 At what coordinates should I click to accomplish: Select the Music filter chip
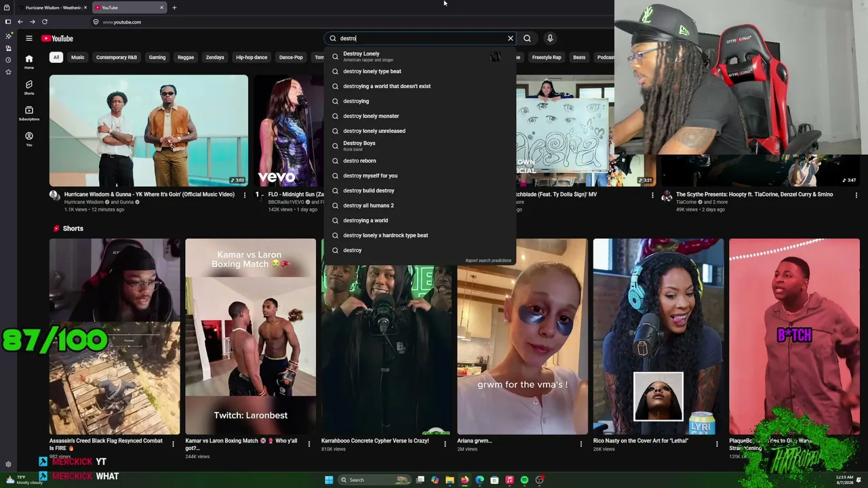click(x=78, y=58)
